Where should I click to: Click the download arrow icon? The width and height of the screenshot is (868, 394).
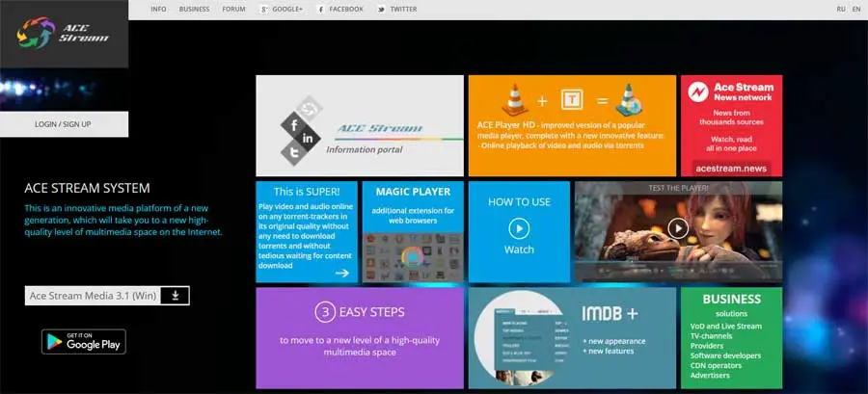[x=176, y=296]
